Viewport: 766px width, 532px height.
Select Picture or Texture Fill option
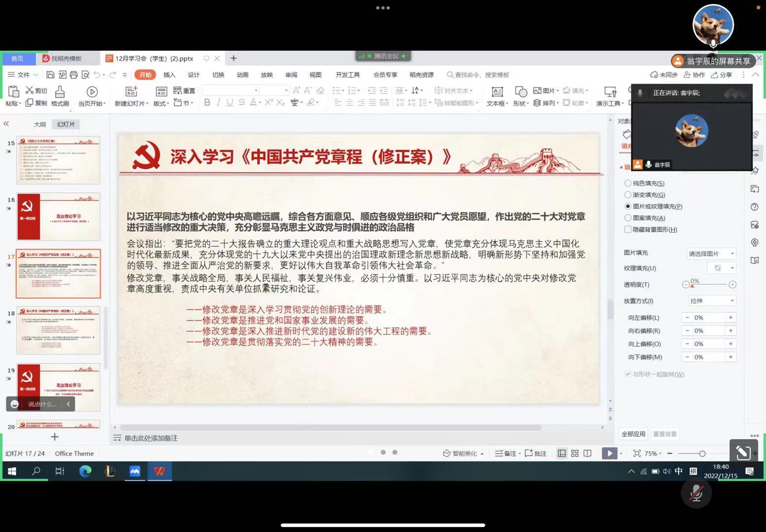point(627,206)
